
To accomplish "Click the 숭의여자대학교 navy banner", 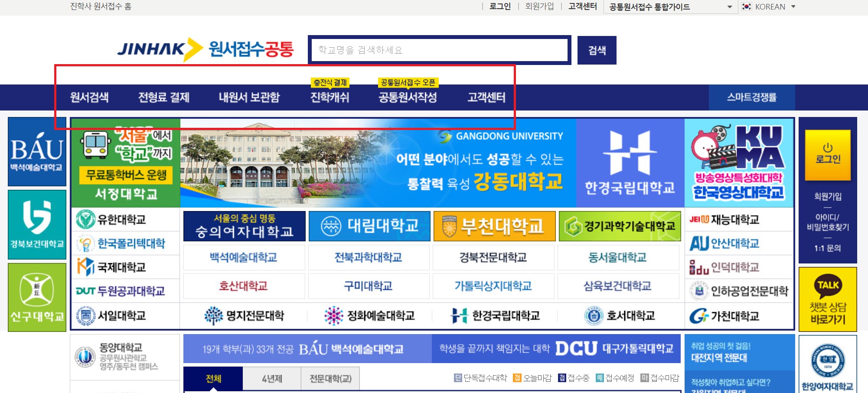I will tap(245, 226).
